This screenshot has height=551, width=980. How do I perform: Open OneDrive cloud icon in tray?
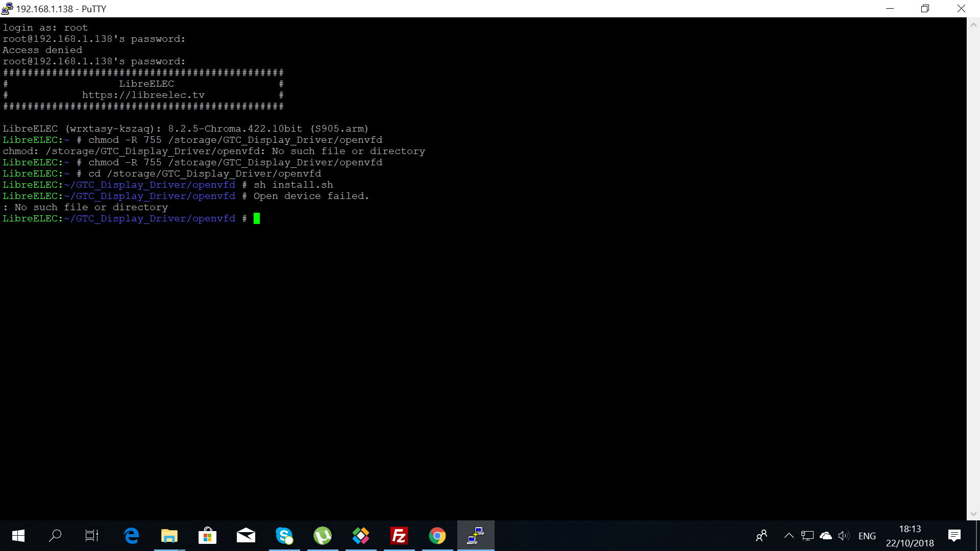(825, 536)
